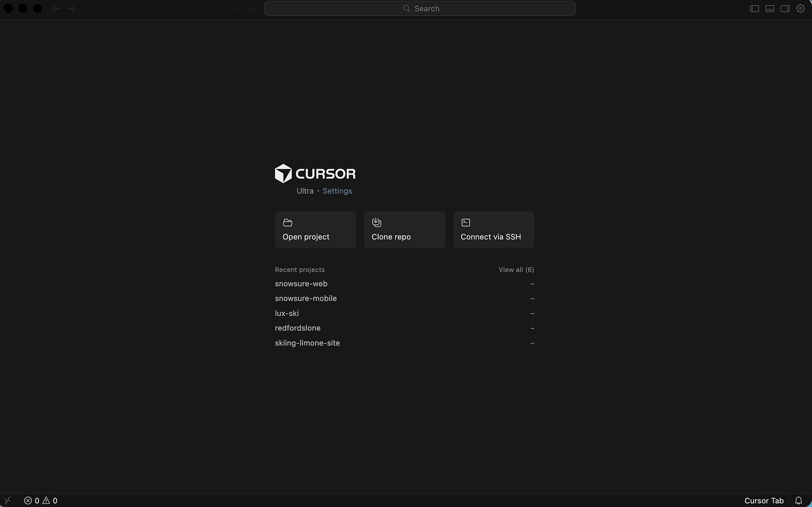The height and width of the screenshot is (507, 812).
Task: Open the notifications bell in the status bar
Action: click(x=799, y=500)
